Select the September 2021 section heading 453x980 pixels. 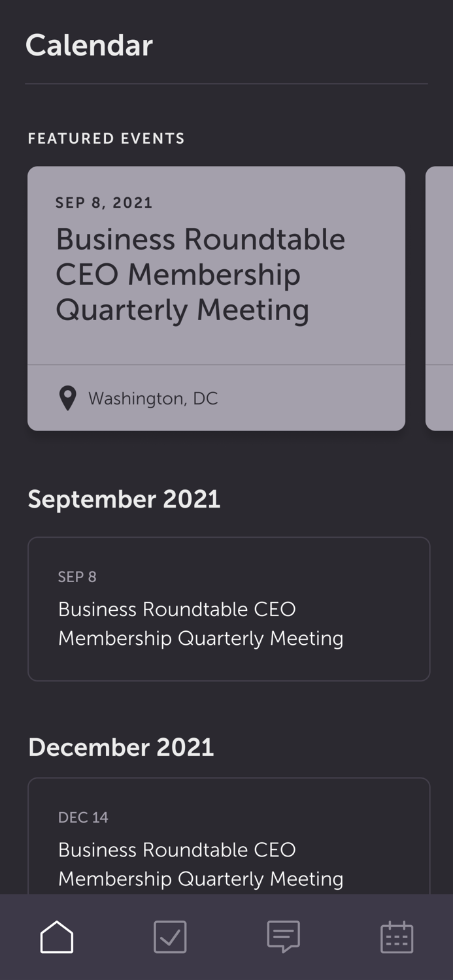[124, 498]
